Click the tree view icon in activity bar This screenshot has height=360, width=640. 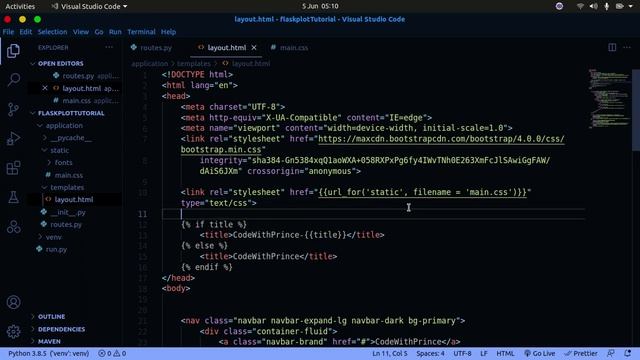[x=13, y=227]
